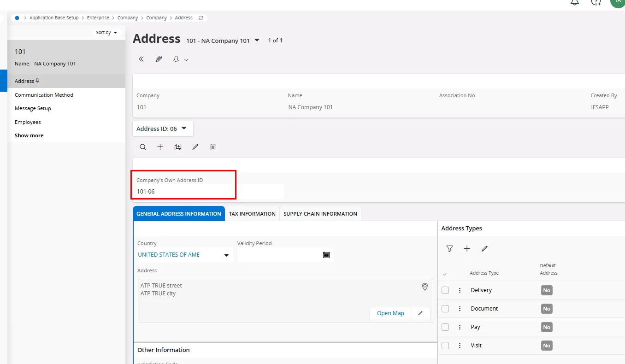
Task: Toggle the Default Address value for Delivery
Action: pos(547,290)
